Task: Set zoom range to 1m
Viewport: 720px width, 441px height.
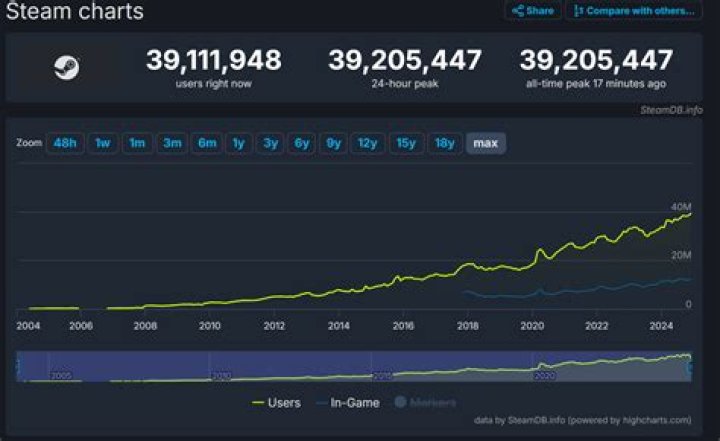Action: pyautogui.click(x=137, y=143)
